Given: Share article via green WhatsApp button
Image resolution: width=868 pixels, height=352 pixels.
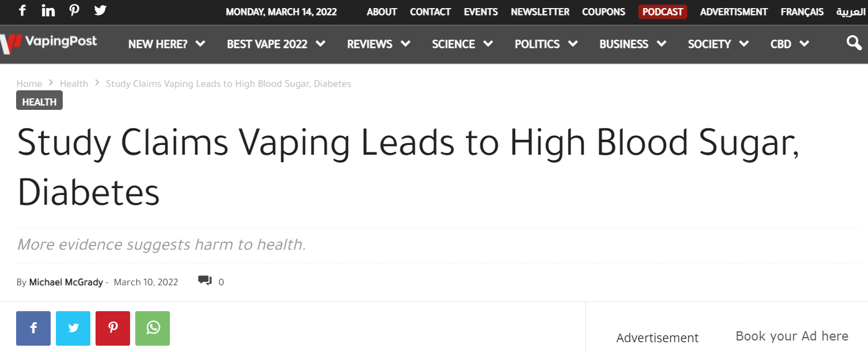Looking at the screenshot, I should point(153,328).
